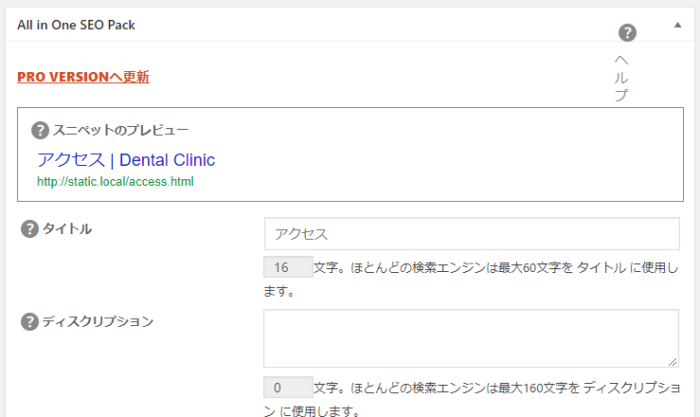Show help for the ディスクリプション icon
The width and height of the screenshot is (700, 417).
tap(30, 321)
